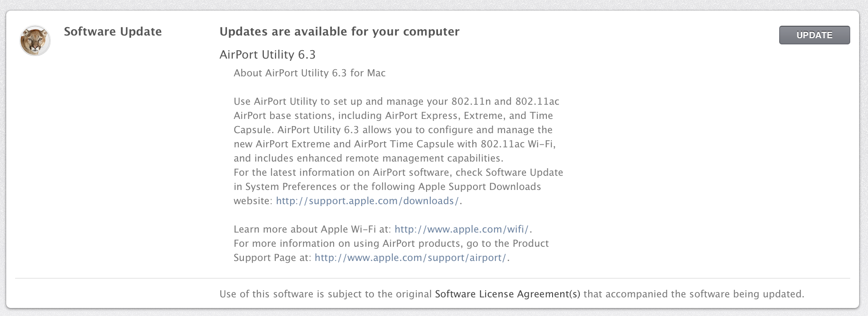Click the Mountain Lion Software Update icon
Screen dimensions: 868x316
pyautogui.click(x=35, y=41)
